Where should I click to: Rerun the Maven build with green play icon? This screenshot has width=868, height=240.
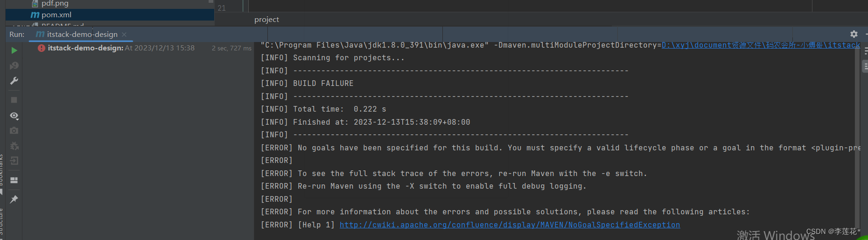point(14,50)
